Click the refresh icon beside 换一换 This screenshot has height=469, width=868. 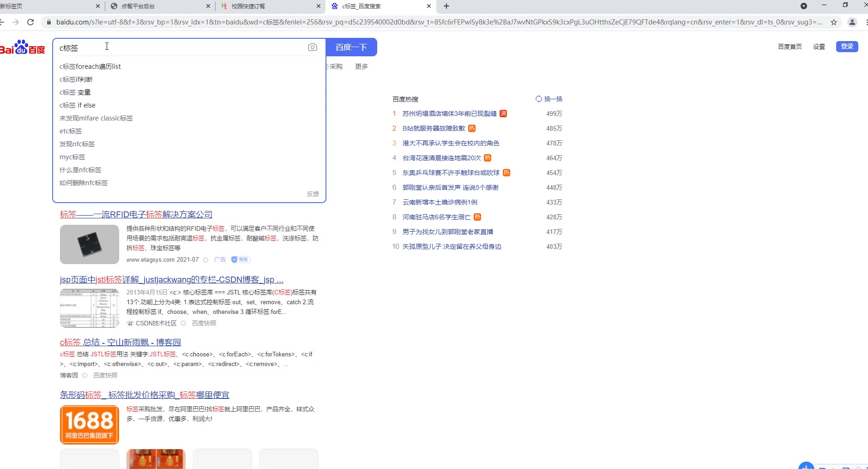(538, 99)
